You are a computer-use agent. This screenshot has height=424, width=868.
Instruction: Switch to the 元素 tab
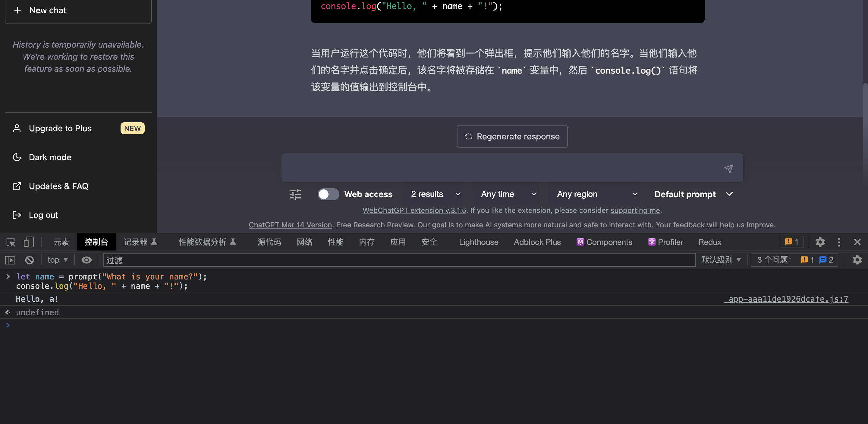point(61,242)
